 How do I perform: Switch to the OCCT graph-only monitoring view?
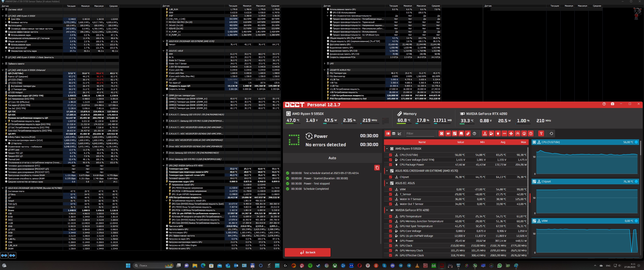pyautogui.click(x=400, y=133)
